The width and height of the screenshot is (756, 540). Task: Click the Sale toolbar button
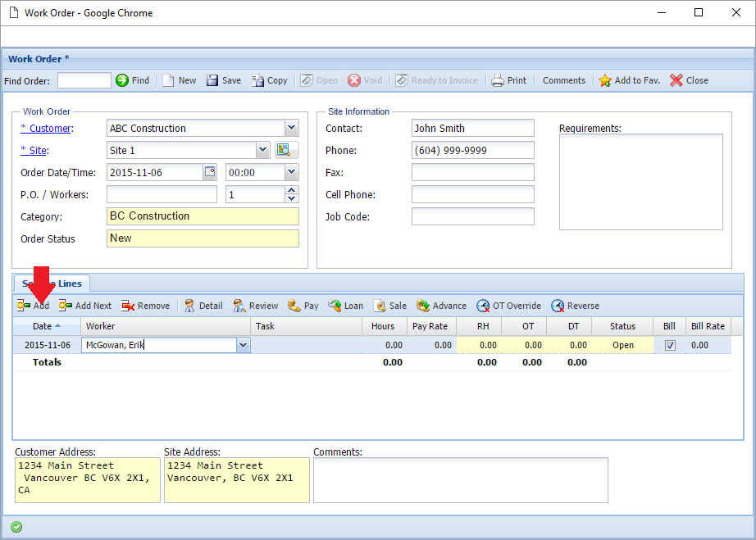coord(390,306)
